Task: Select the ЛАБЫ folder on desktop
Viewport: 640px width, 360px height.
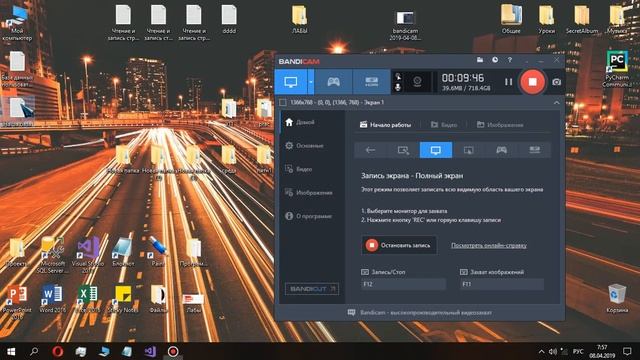Action: coord(300,19)
